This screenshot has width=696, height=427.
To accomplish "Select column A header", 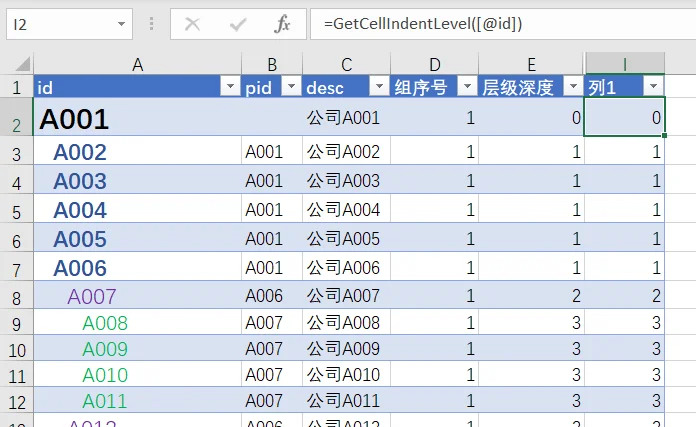I will 138,64.
